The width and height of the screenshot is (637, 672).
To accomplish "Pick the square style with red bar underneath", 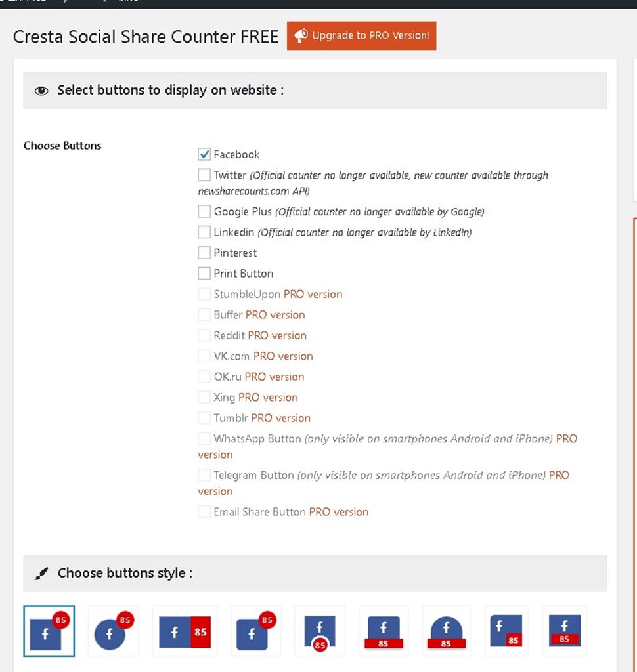I will coord(384,631).
